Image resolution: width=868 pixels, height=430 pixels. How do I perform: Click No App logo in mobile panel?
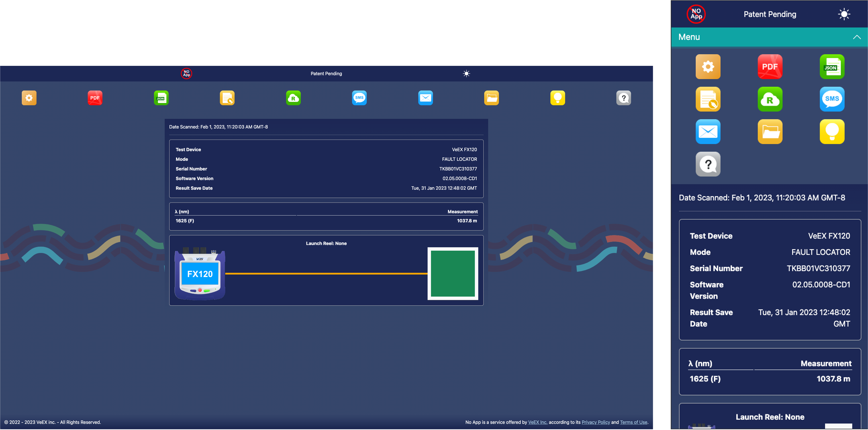tap(696, 14)
